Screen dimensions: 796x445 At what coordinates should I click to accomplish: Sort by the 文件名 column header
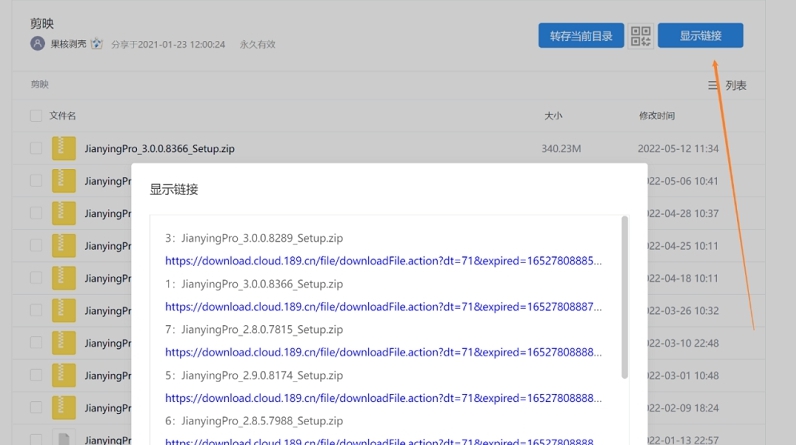coord(62,116)
